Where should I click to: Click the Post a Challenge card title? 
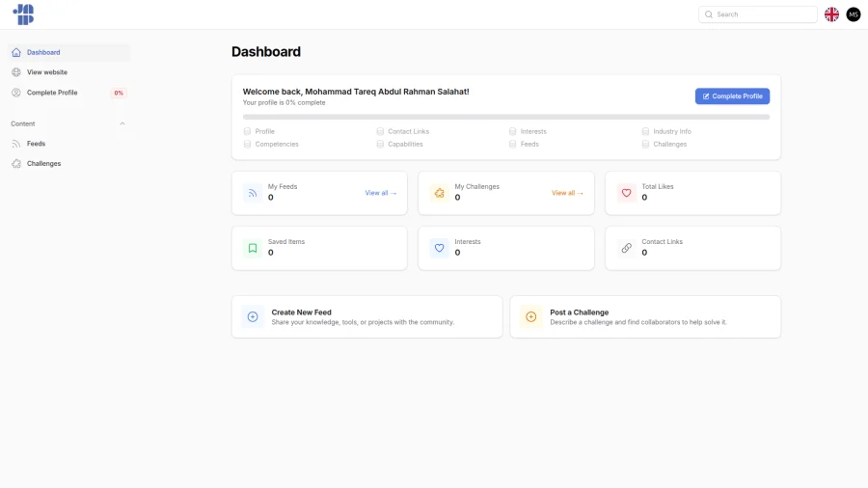(579, 312)
